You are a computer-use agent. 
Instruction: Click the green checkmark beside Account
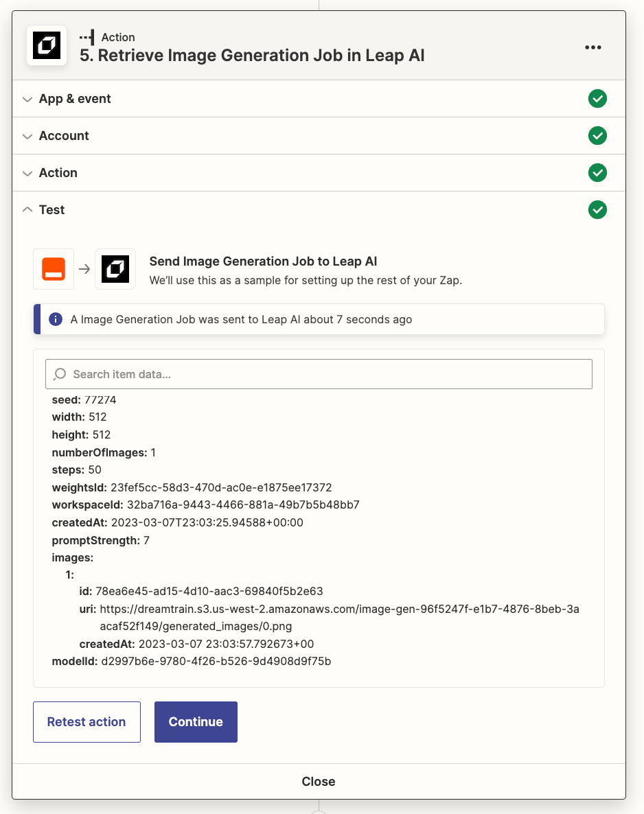coord(597,136)
